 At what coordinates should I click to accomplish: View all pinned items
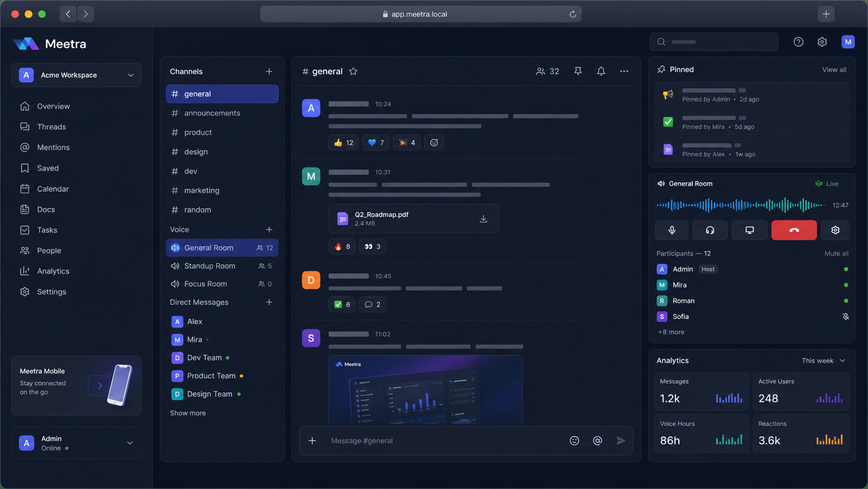pos(834,70)
